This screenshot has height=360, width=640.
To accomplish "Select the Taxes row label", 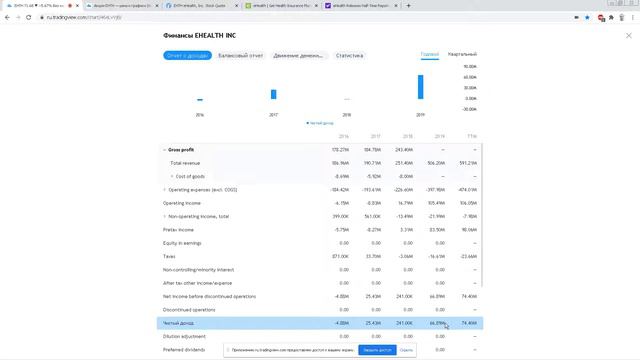I will click(169, 256).
